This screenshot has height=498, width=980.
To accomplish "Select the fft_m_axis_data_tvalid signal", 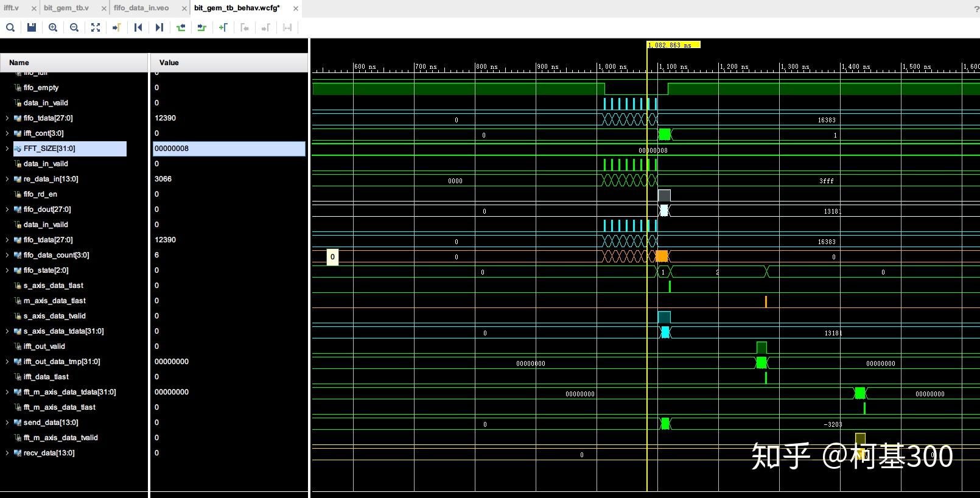I will pos(61,438).
